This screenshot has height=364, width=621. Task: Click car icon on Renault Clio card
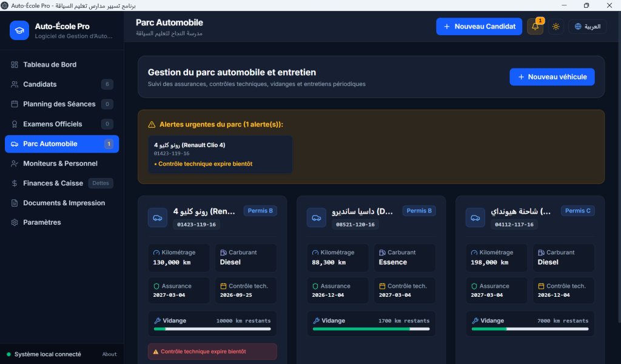tap(158, 217)
